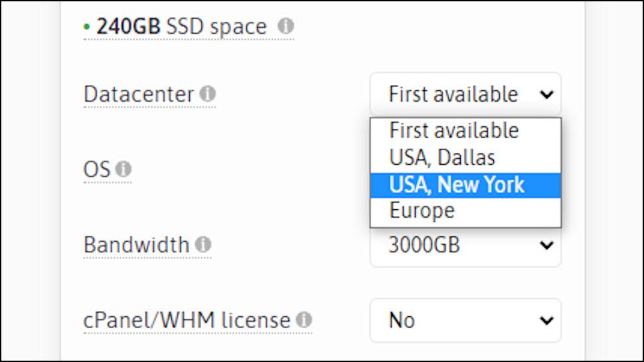This screenshot has height=362, width=644.
Task: Select "First available" in the open option list
Action: click(x=454, y=130)
